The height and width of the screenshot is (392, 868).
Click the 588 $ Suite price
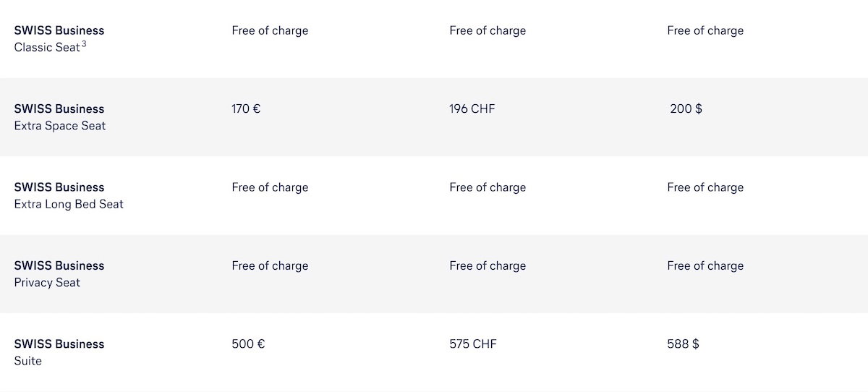pyautogui.click(x=683, y=344)
